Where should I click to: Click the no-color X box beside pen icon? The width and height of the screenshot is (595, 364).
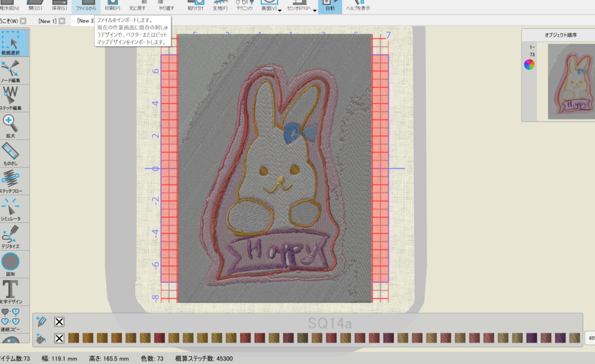click(59, 322)
